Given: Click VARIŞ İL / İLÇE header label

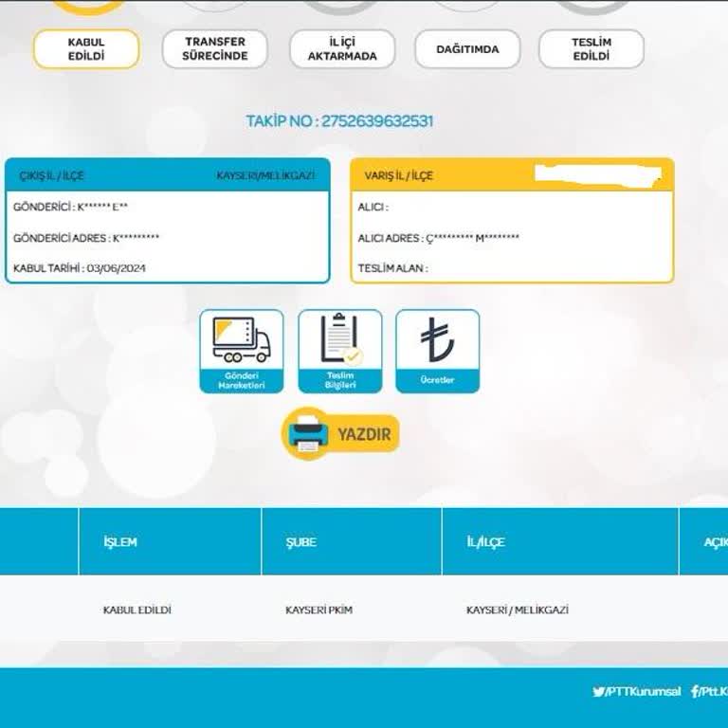Looking at the screenshot, I should coord(398,175).
